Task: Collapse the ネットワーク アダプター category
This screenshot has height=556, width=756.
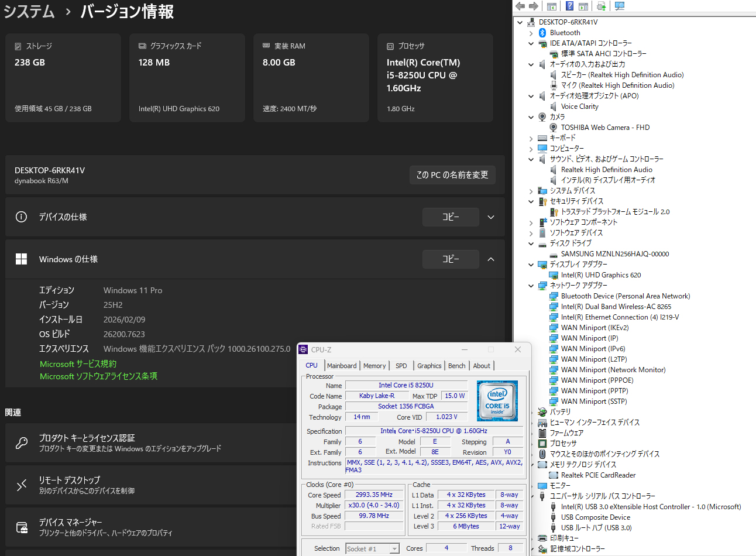Action: [531, 286]
